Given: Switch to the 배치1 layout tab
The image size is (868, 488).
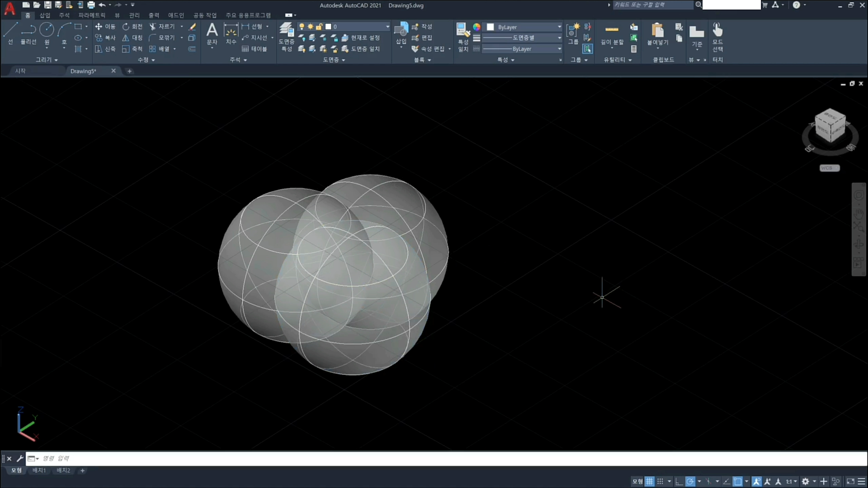Looking at the screenshot, I should click(x=39, y=470).
